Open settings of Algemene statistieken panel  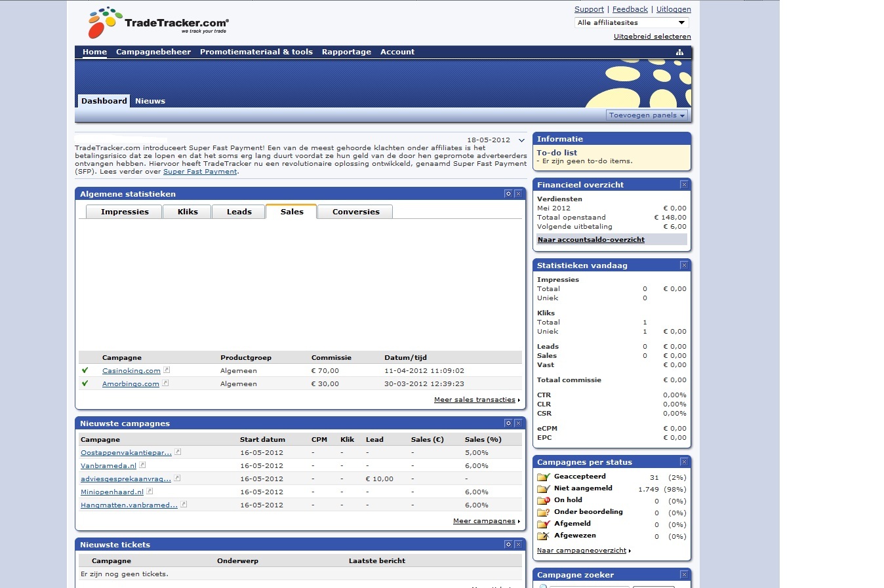pyautogui.click(x=508, y=194)
